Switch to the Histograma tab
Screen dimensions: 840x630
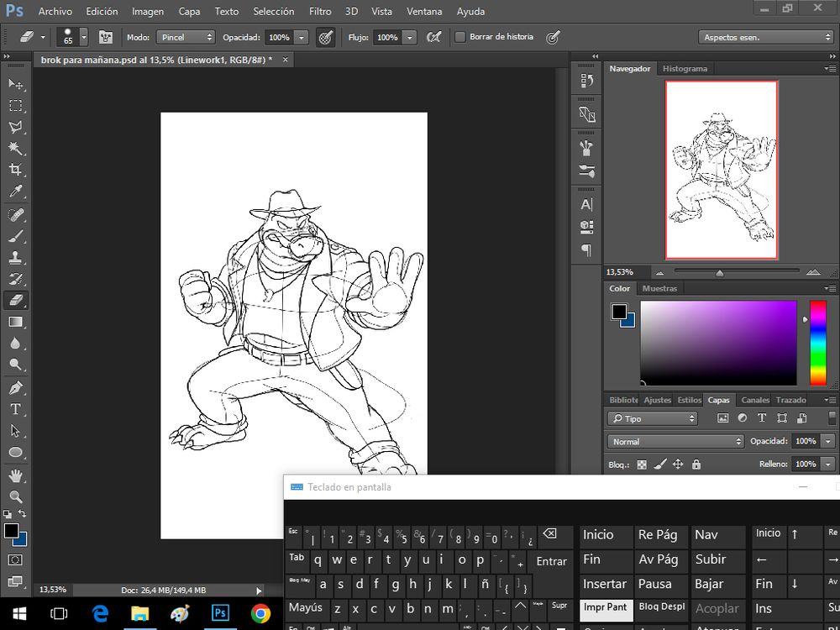coord(685,69)
